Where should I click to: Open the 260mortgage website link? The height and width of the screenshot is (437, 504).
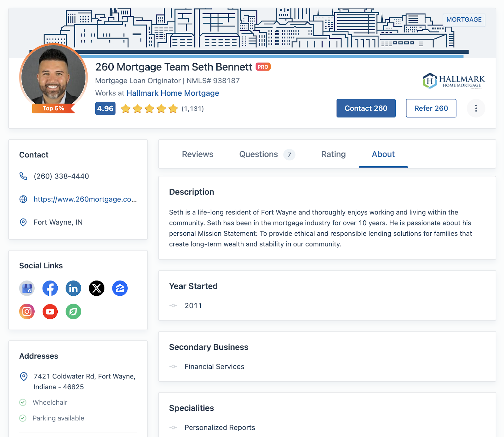pyautogui.click(x=85, y=199)
